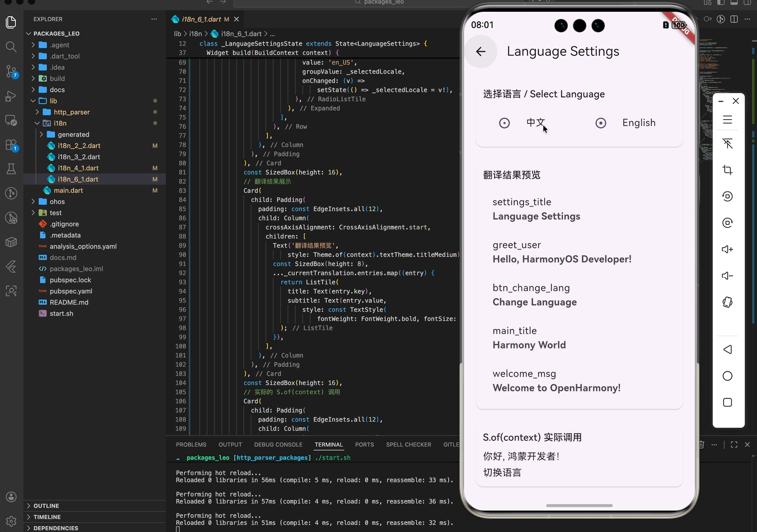Tap the welcome_msg list tile
757x532 pixels.
[579, 381]
